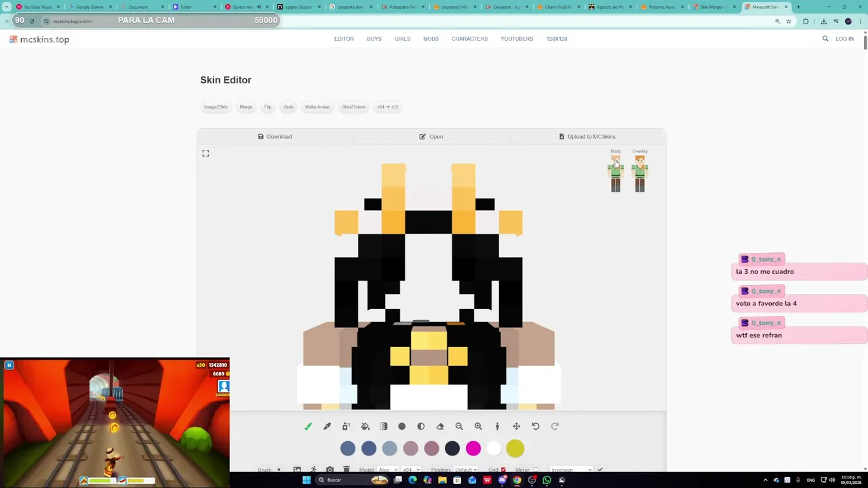
Task: Open the x64 resolution dropdown
Action: click(x=411, y=470)
